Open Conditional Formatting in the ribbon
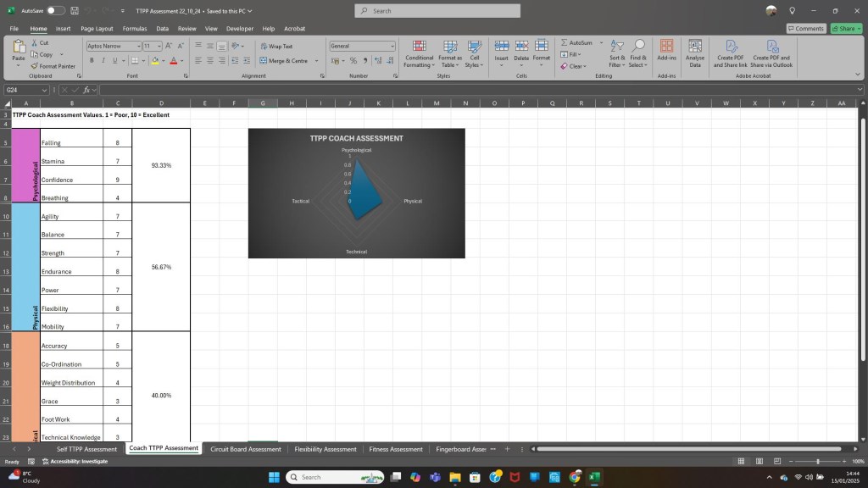The width and height of the screenshot is (868, 488). pos(419,53)
